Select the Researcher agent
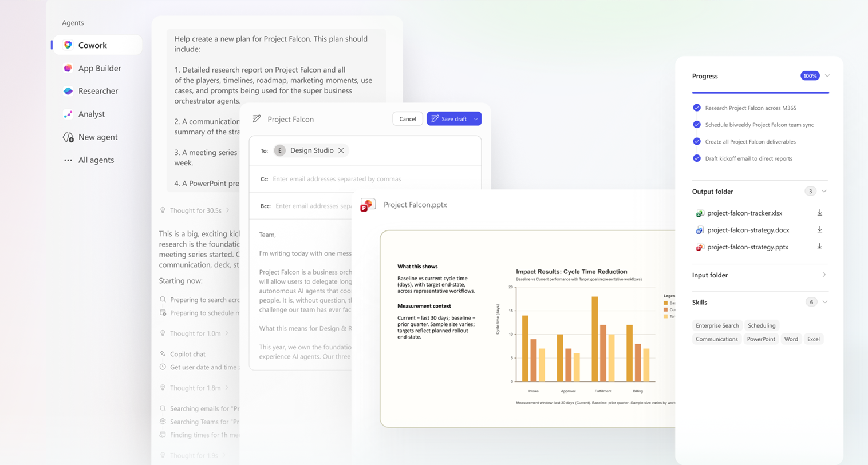Image resolution: width=868 pixels, height=465 pixels. 97,91
